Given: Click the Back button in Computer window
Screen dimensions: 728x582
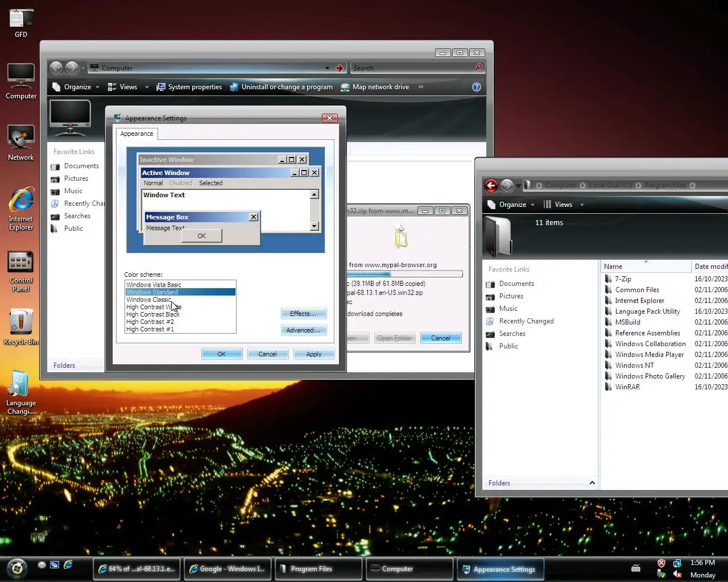Looking at the screenshot, I should point(56,68).
